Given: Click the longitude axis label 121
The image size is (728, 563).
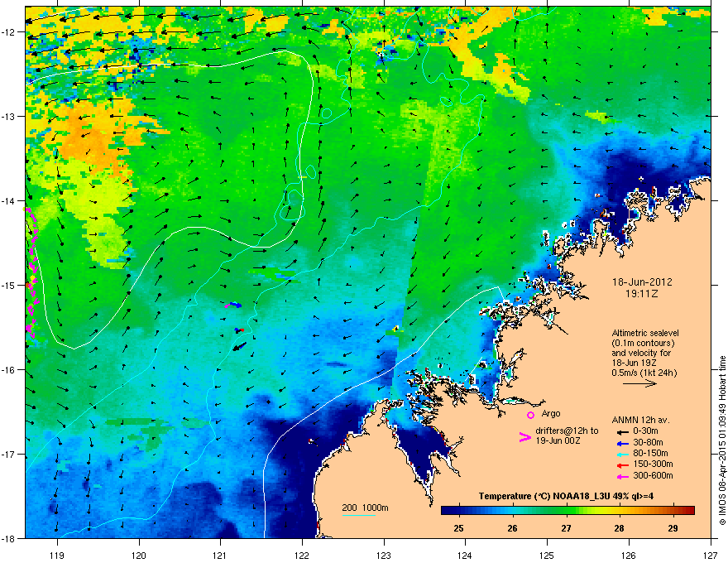Looking at the screenshot, I should coord(220,555).
